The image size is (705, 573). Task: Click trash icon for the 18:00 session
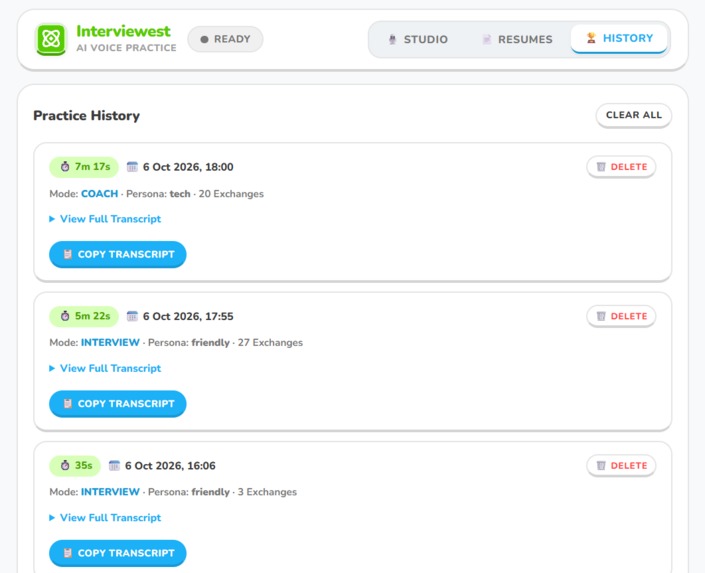[601, 167]
